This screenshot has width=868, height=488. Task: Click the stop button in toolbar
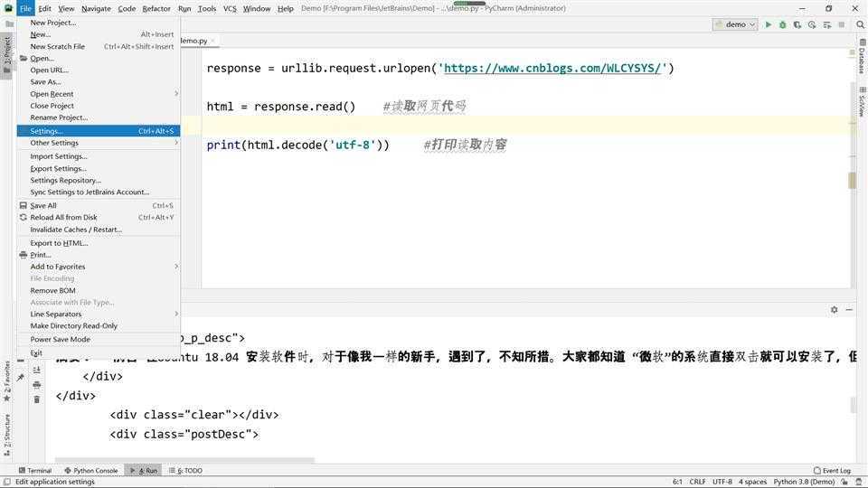tap(842, 24)
